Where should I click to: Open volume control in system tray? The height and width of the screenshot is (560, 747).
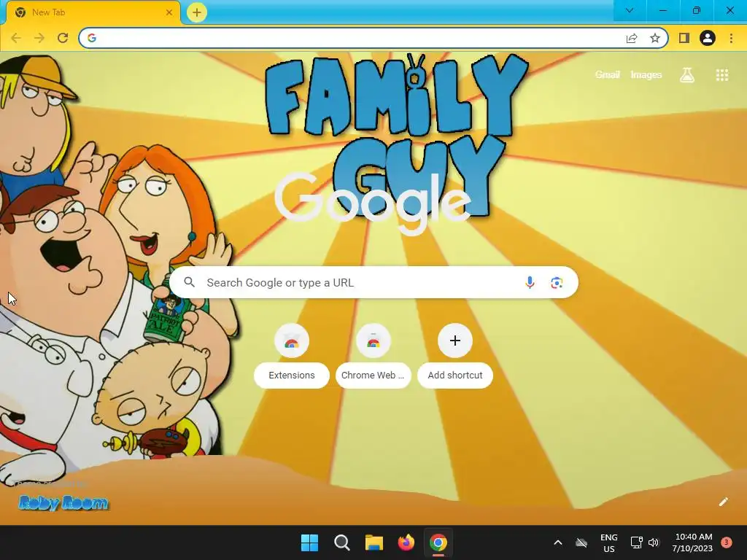coord(654,542)
